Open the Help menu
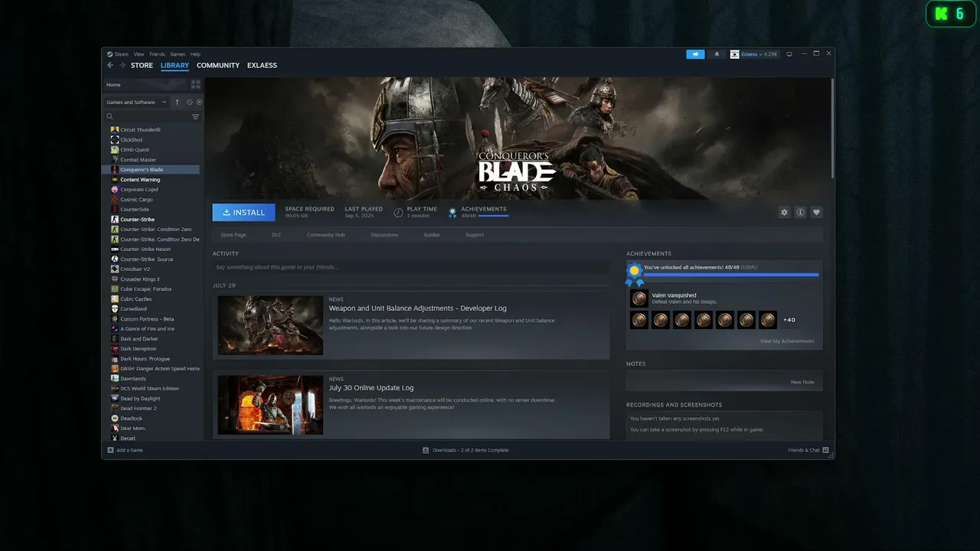This screenshot has width=980, height=551. [x=195, y=54]
